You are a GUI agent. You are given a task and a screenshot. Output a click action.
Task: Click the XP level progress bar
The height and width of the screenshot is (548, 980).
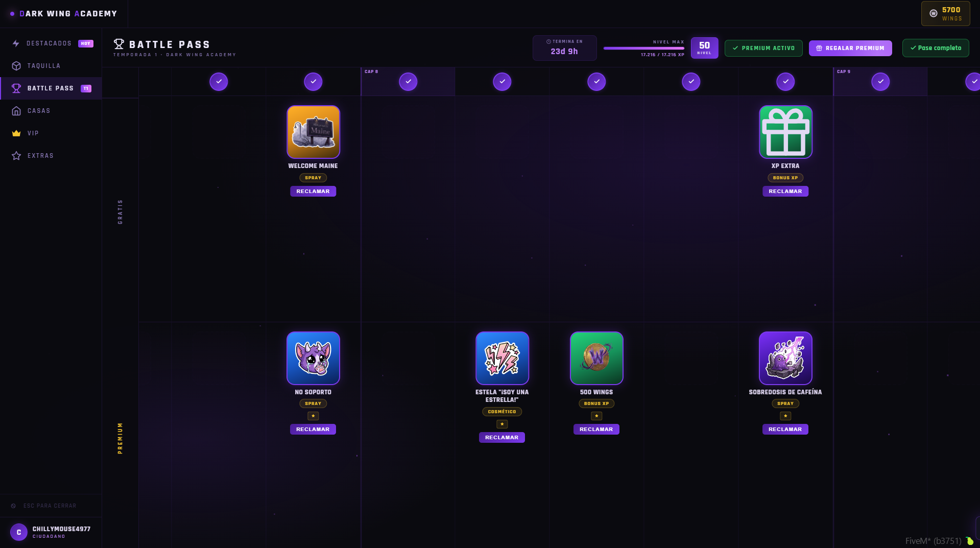(x=643, y=49)
